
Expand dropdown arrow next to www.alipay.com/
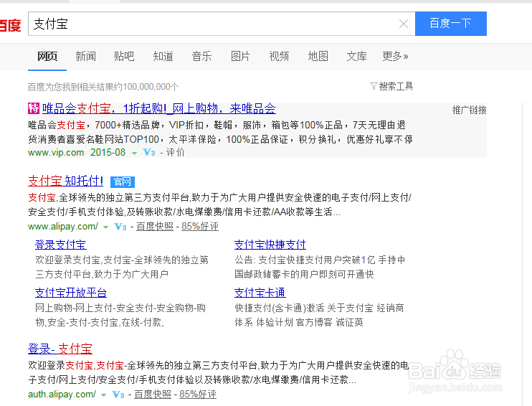(106, 227)
